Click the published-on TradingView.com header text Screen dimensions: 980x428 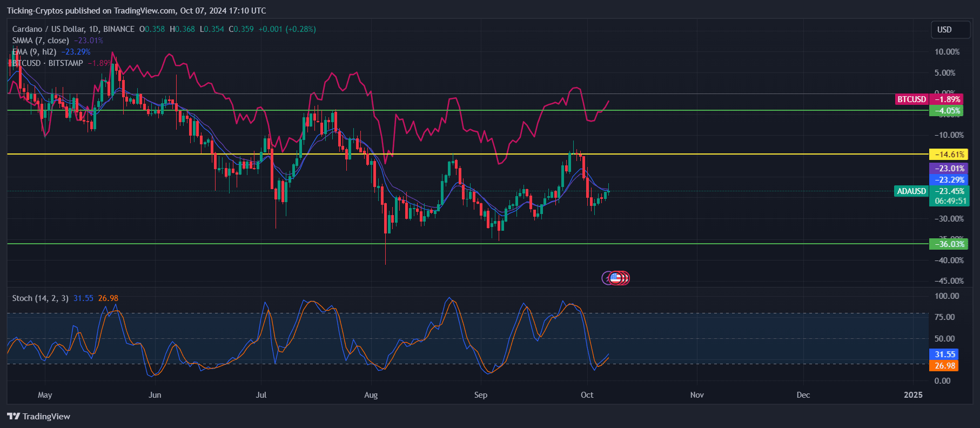click(137, 11)
